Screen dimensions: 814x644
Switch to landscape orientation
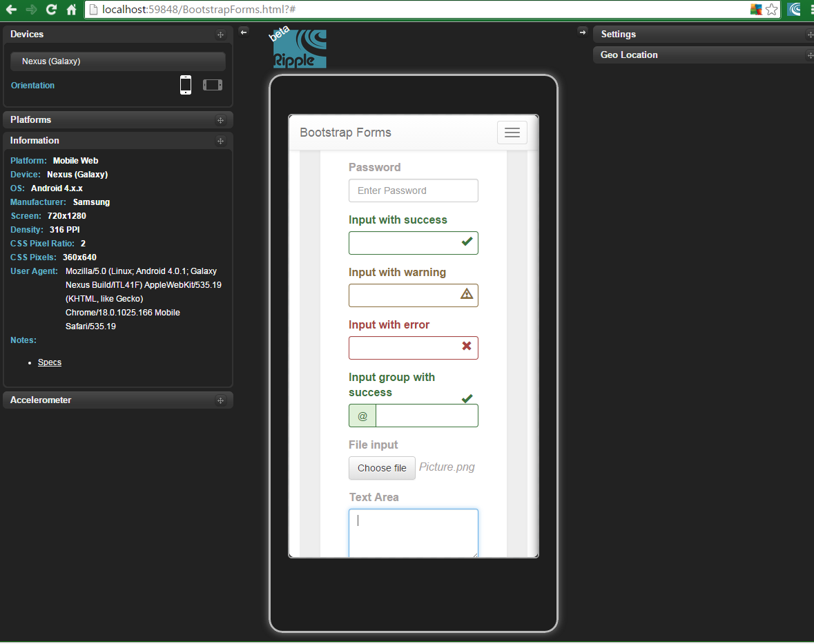click(x=212, y=84)
